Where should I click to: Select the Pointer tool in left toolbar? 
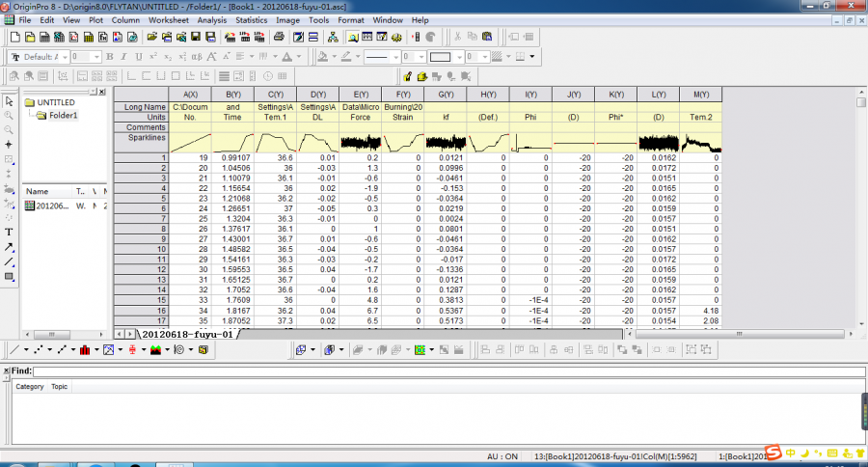tap(9, 100)
